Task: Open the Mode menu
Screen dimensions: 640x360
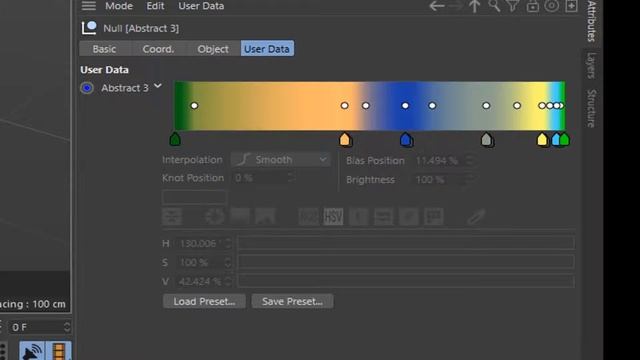Action: [119, 6]
